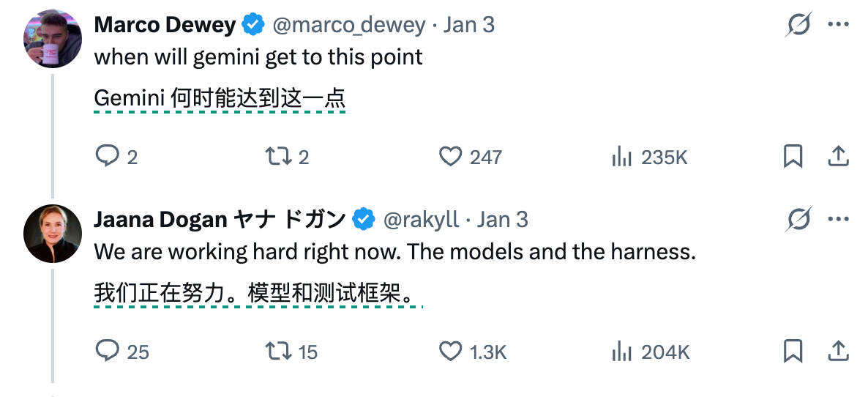Viewport: 868px width, 397px height.
Task: Reply to Jaana Dogan's tweet
Action: click(x=108, y=351)
